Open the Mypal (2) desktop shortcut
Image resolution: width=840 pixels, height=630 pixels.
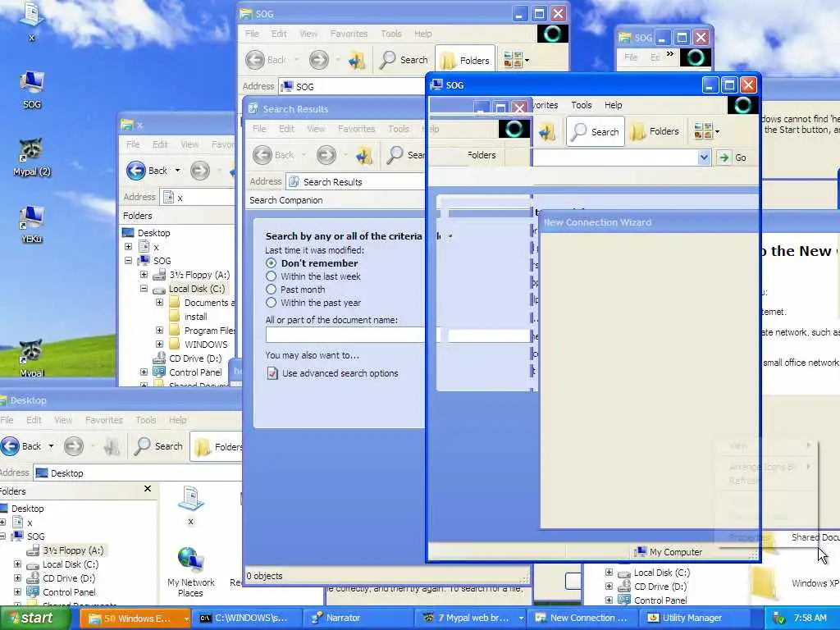(32, 157)
